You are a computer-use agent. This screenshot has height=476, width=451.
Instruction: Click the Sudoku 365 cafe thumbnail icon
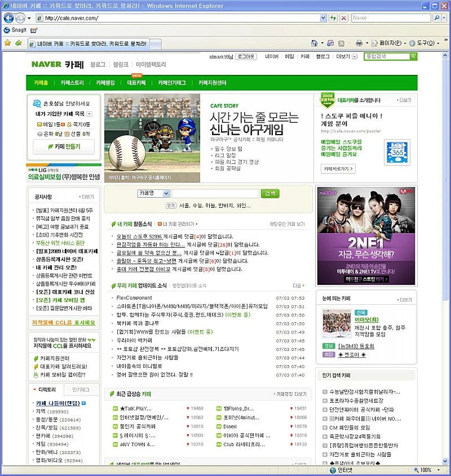click(x=397, y=153)
